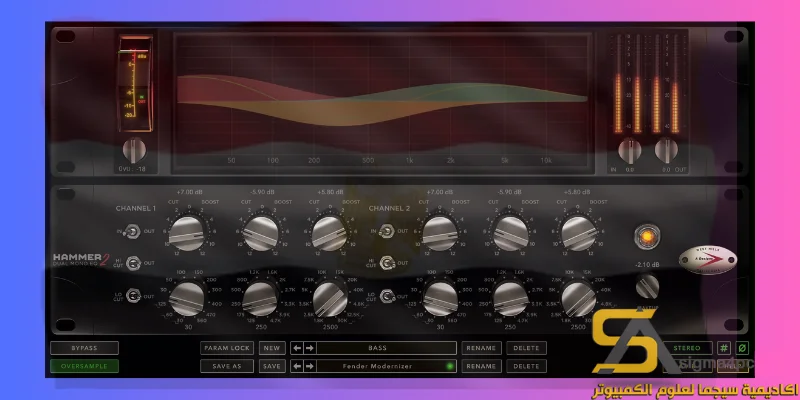Image resolution: width=800 pixels, height=400 pixels.
Task: Click the IN input gain knob
Action: pyautogui.click(x=630, y=150)
